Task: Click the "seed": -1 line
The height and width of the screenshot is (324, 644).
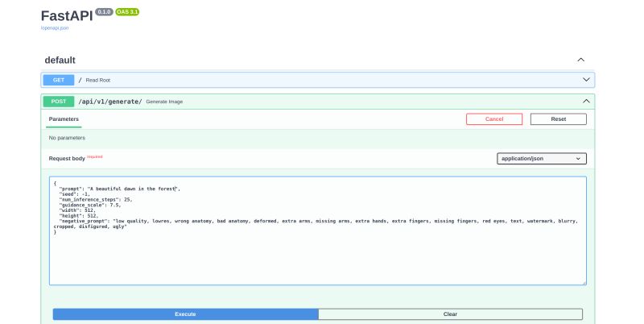Action: pos(74,194)
